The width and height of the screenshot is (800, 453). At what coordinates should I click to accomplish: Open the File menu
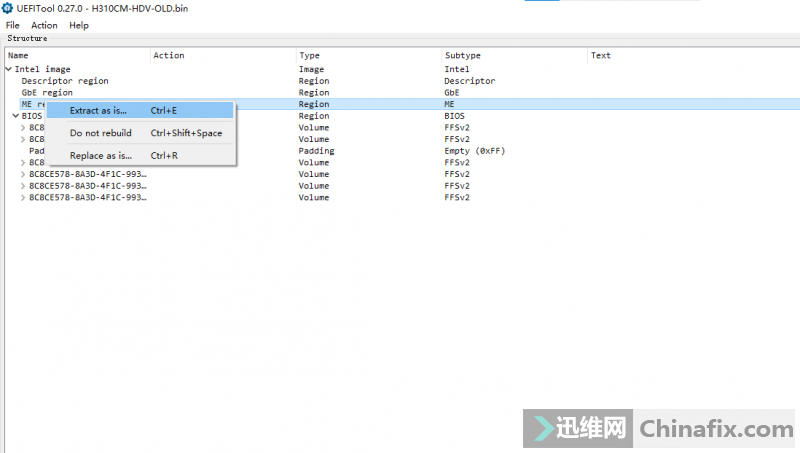click(x=12, y=25)
